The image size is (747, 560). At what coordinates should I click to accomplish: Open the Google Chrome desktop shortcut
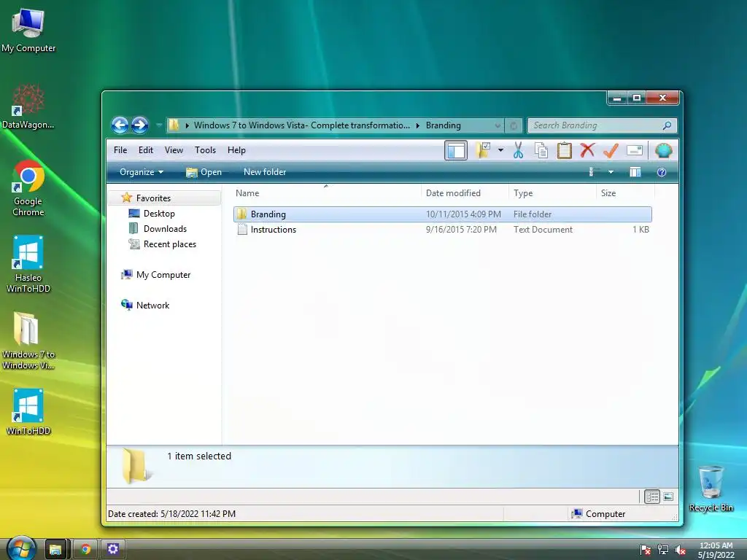pyautogui.click(x=28, y=189)
